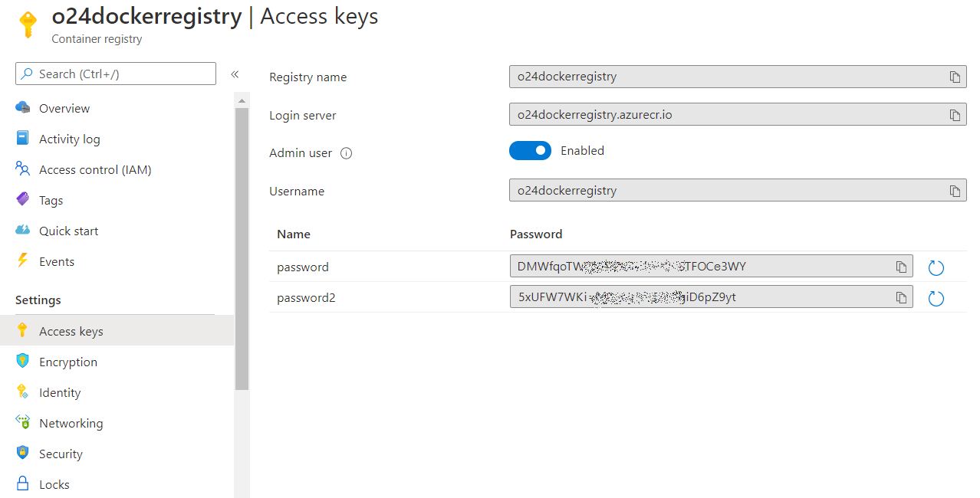The image size is (980, 498).
Task: Copy the Registry name value
Action: pyautogui.click(x=955, y=77)
